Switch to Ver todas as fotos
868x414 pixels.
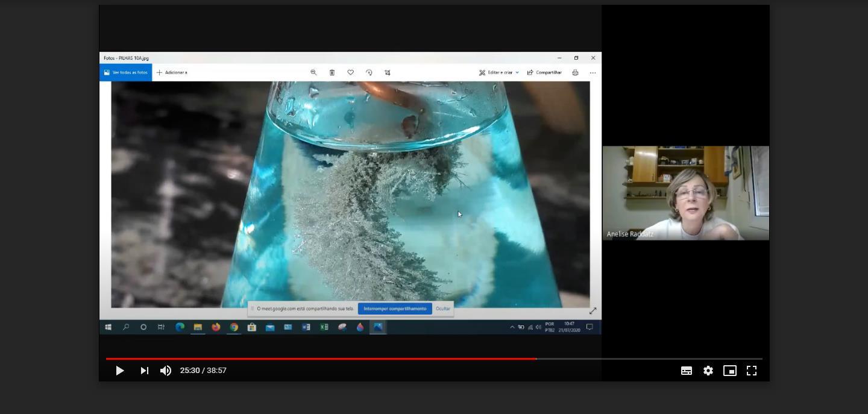click(x=125, y=72)
